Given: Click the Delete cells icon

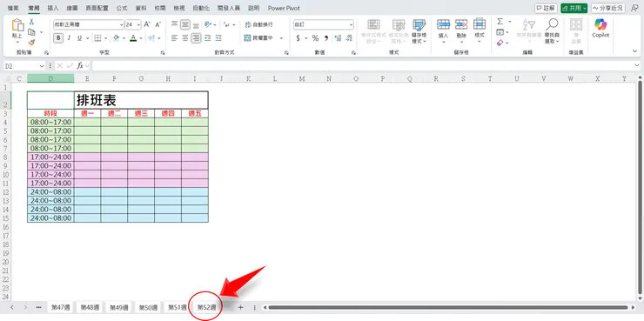Looking at the screenshot, I should point(461,24).
